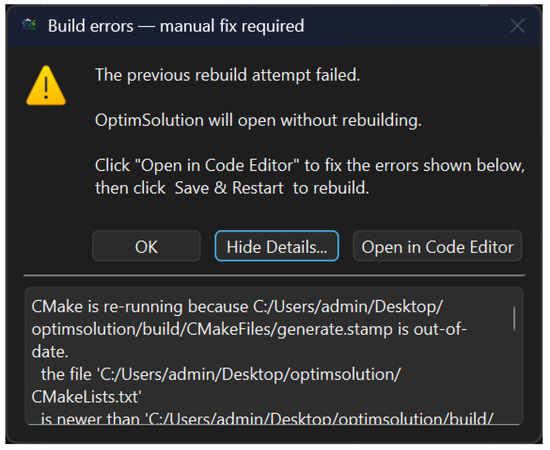Image resolution: width=550 pixels, height=450 pixels.
Task: Click the application icon in the title bar
Action: (x=29, y=25)
